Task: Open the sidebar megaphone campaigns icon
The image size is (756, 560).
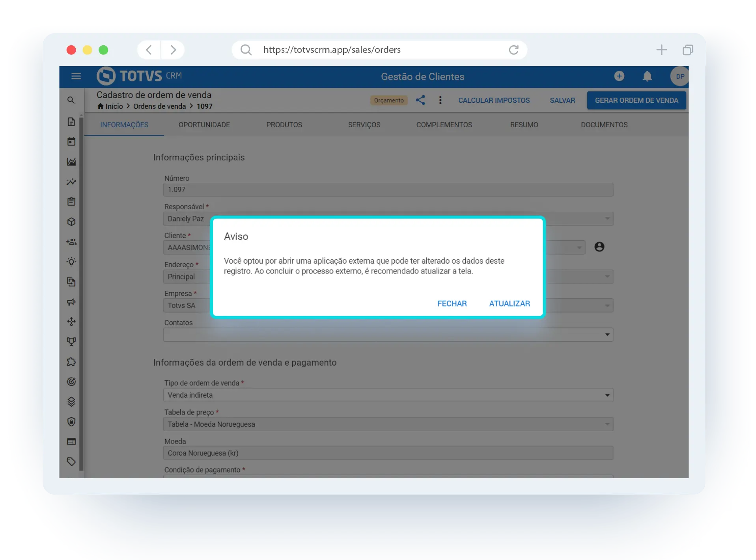Action: tap(71, 302)
